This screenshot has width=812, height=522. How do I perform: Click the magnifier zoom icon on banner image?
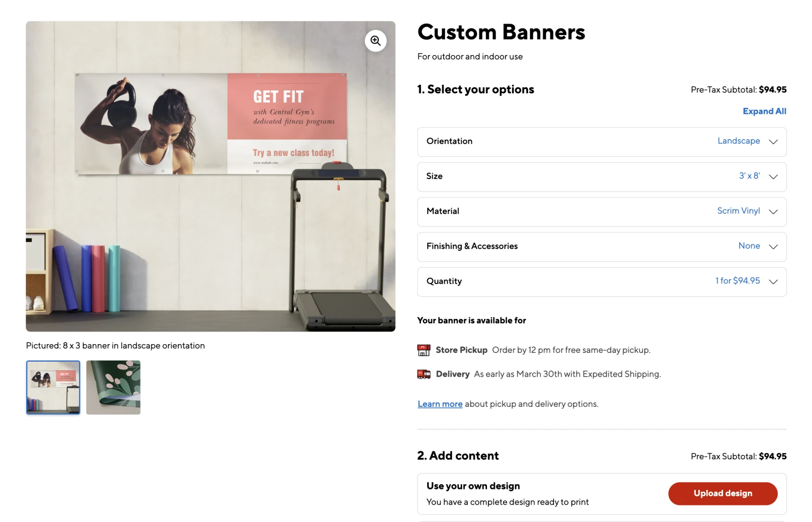pos(376,41)
